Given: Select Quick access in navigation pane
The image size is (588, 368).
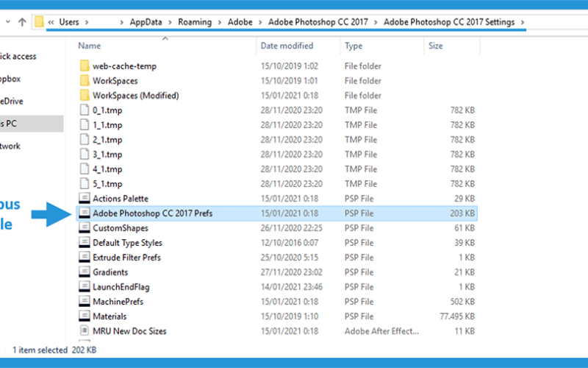Looking at the screenshot, I should click(18, 57).
